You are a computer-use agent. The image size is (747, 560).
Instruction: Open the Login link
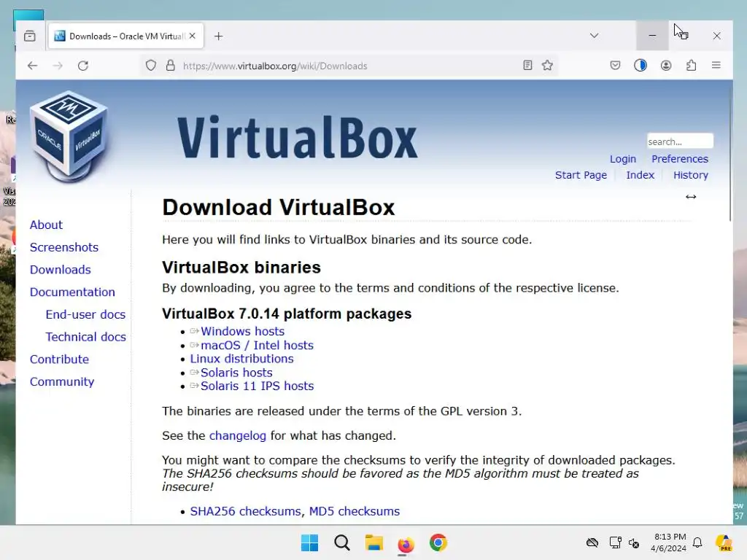click(x=623, y=159)
